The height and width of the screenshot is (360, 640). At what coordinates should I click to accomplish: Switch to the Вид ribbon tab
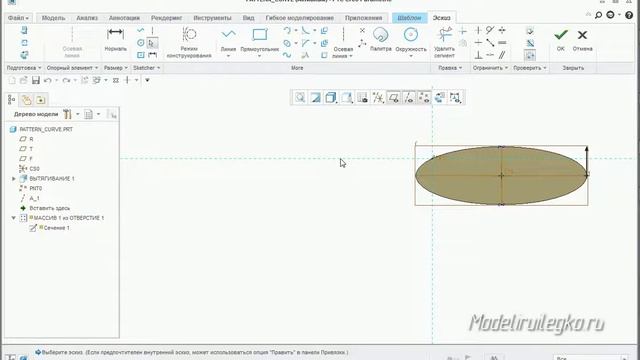pyautogui.click(x=248, y=18)
